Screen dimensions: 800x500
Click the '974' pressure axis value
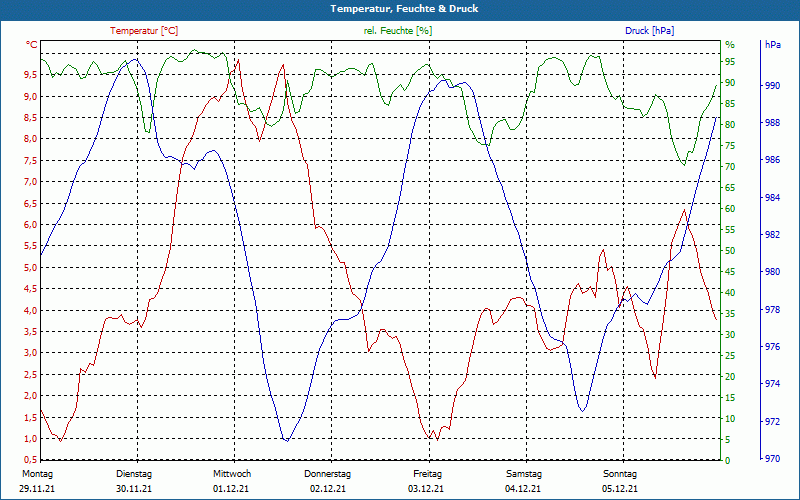coord(772,384)
